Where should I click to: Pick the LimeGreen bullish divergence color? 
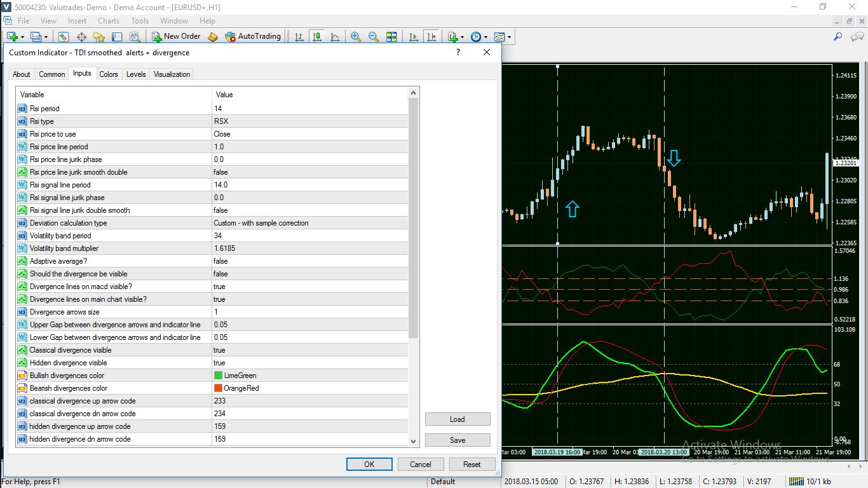240,376
